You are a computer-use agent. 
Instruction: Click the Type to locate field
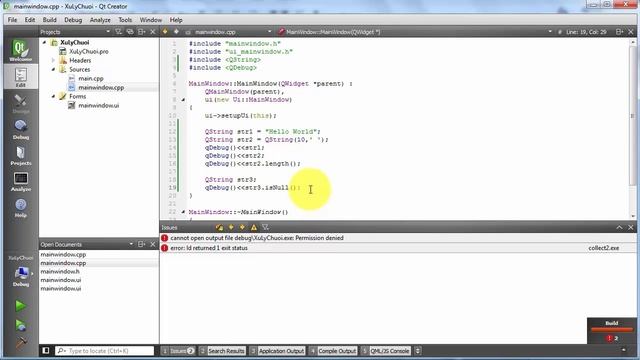tap(104, 351)
